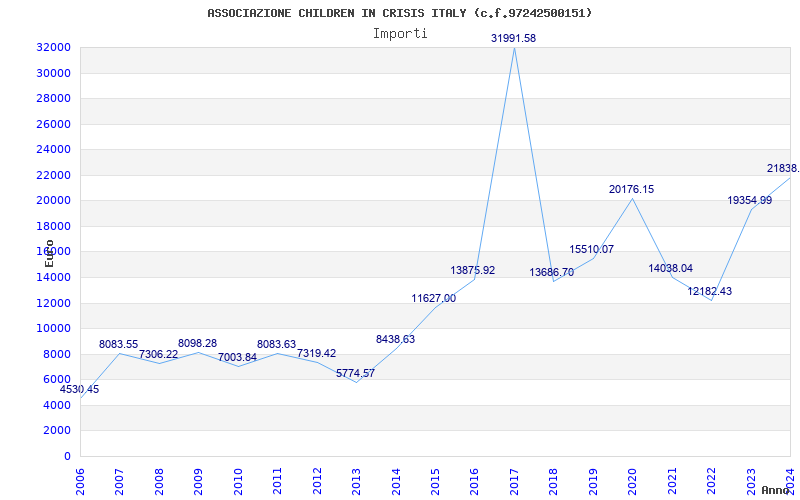This screenshot has height=500, width=800.
Task: Click the 32000 y-axis tick label
Action: coord(53,47)
